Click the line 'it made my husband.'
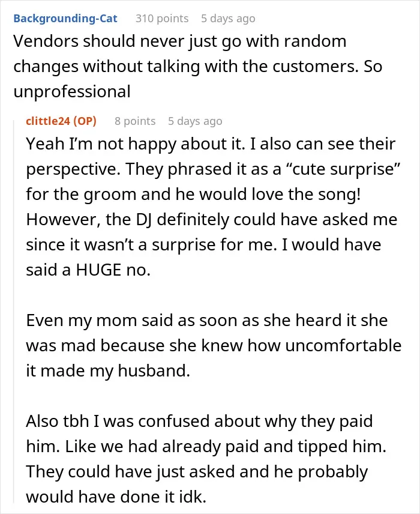The image size is (420, 514). pos(108,370)
